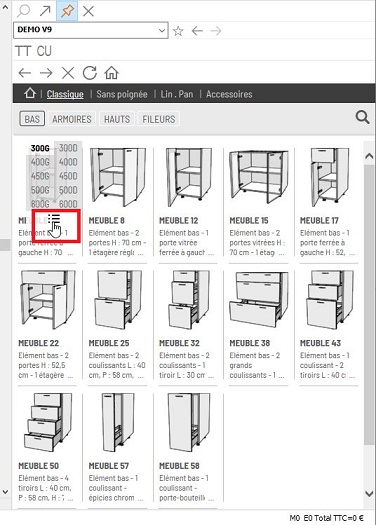Select the FILEURS category button
Screen dimensions: 376x525
[x=159, y=119]
